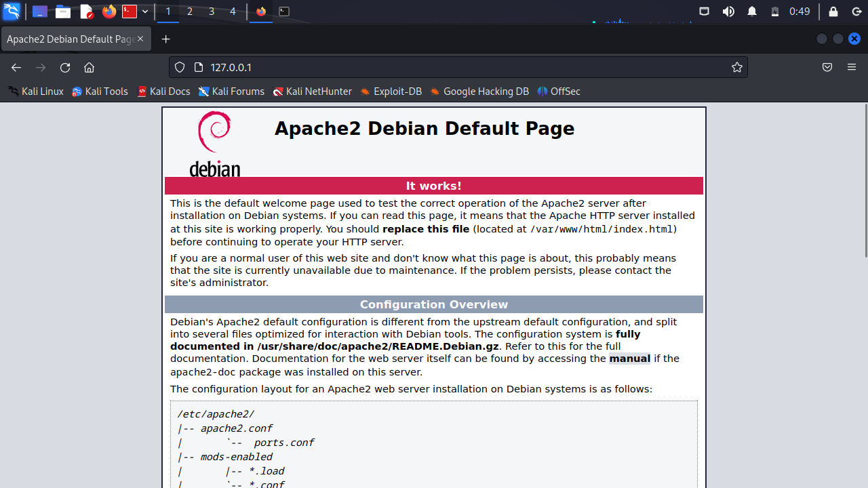Close the Apache2 Debian Default Page tab
868x488 pixels.
point(140,39)
